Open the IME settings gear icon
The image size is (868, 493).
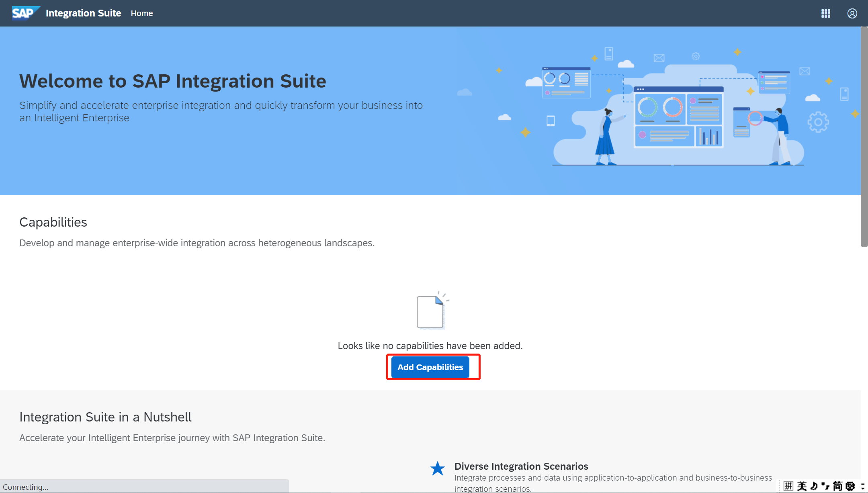click(x=850, y=486)
